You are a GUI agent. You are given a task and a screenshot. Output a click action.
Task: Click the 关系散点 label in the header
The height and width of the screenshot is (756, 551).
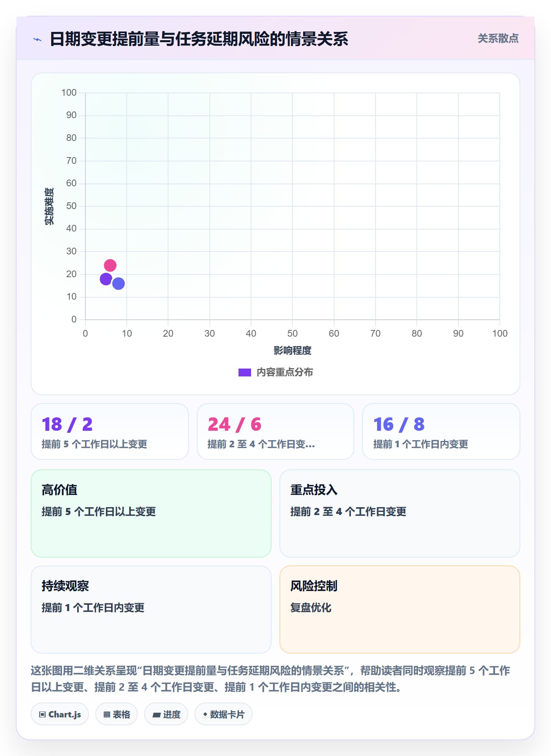[x=498, y=39]
